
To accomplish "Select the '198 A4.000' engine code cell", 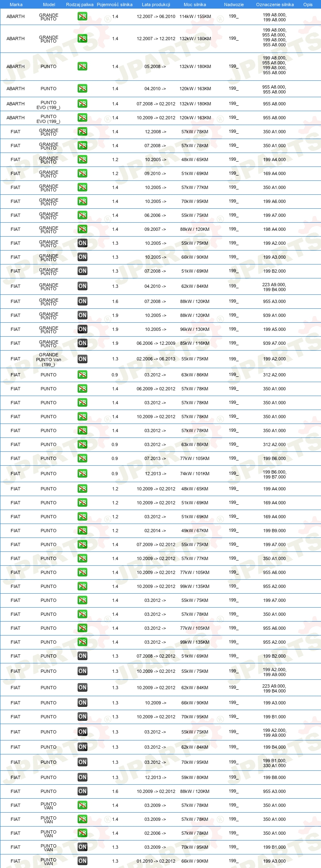I will pos(275,229).
